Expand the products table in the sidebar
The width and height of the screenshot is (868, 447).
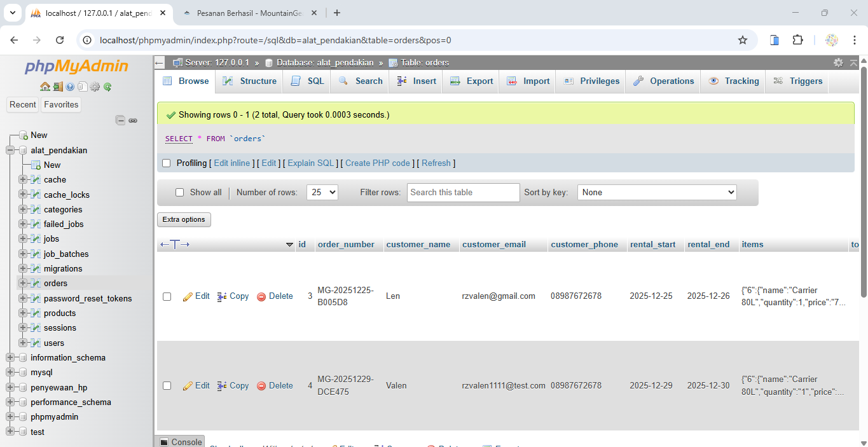[x=22, y=313]
